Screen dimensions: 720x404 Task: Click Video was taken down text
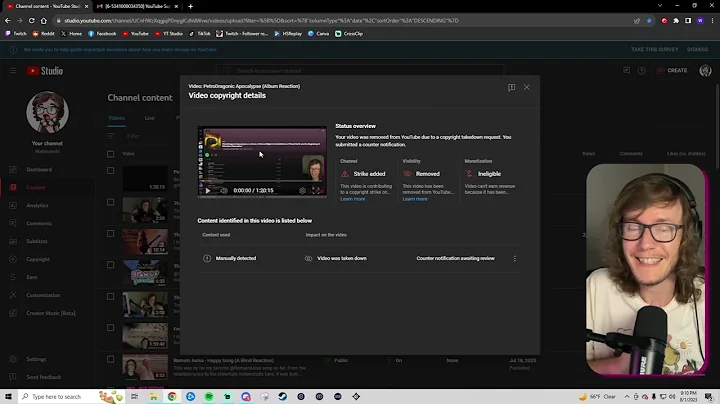pyautogui.click(x=342, y=258)
